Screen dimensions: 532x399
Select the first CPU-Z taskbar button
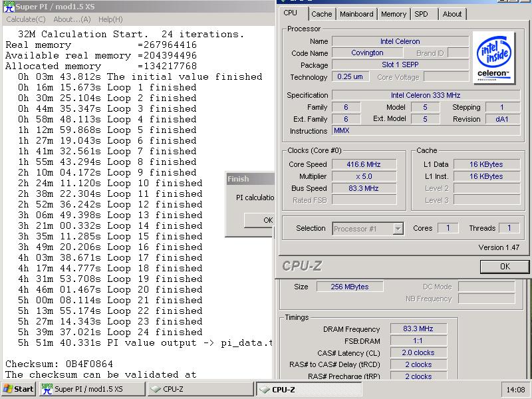pyautogui.click(x=201, y=389)
